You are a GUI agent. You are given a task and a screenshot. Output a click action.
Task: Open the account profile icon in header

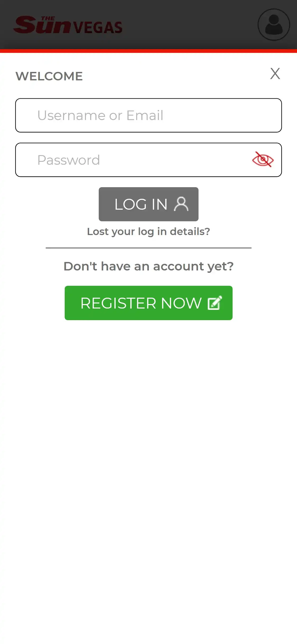point(274,25)
